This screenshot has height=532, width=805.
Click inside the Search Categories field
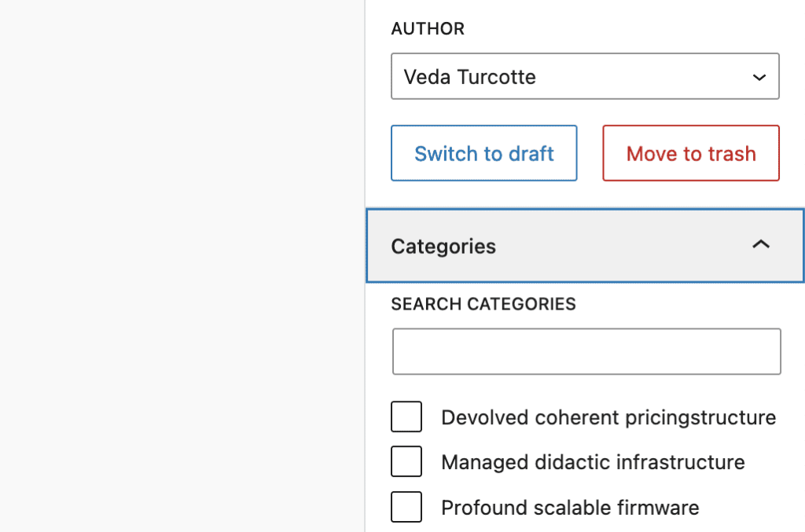585,351
